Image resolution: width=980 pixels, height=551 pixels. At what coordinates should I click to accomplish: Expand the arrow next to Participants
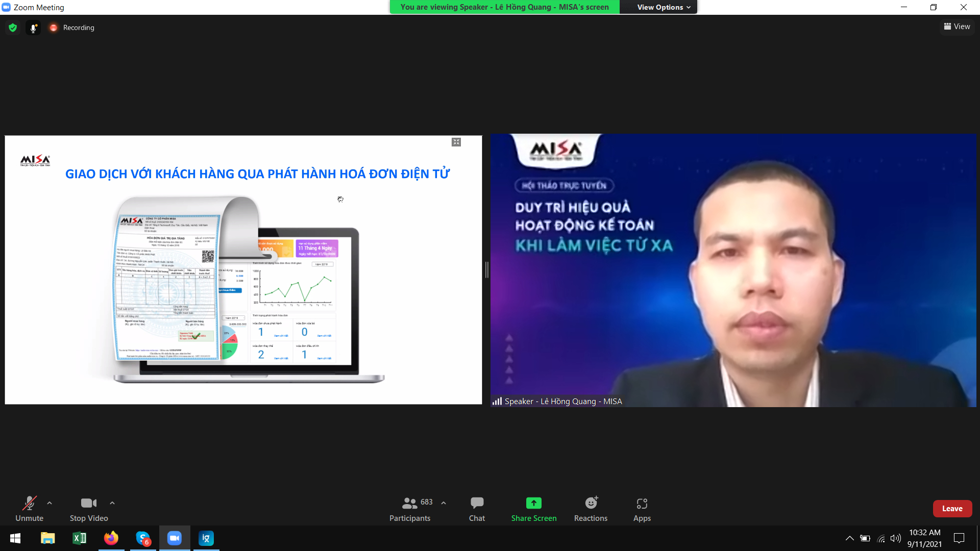pos(444,503)
